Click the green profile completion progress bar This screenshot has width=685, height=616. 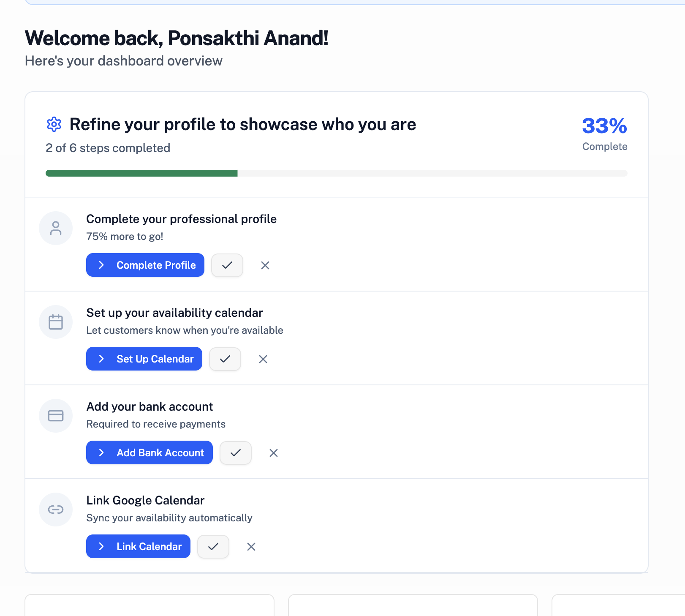pos(141,173)
